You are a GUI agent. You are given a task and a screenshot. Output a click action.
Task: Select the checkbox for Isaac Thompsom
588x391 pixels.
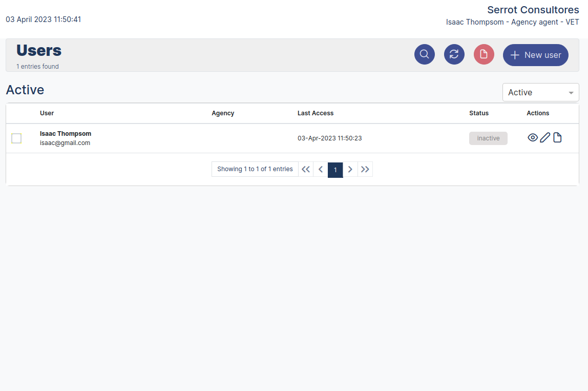[16, 138]
